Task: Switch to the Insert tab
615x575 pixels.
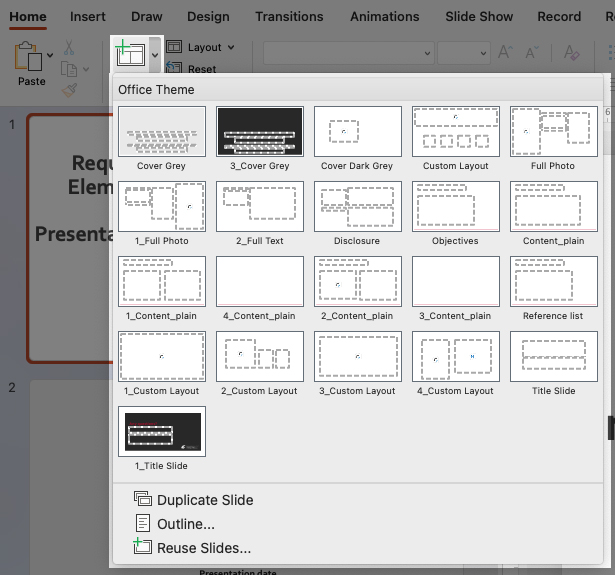Action: (x=90, y=17)
